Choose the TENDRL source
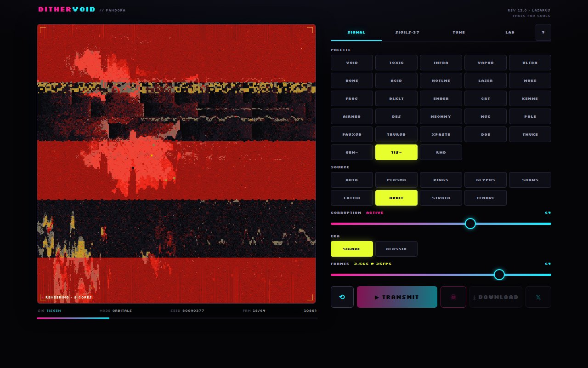This screenshot has width=588, height=368. (486, 198)
